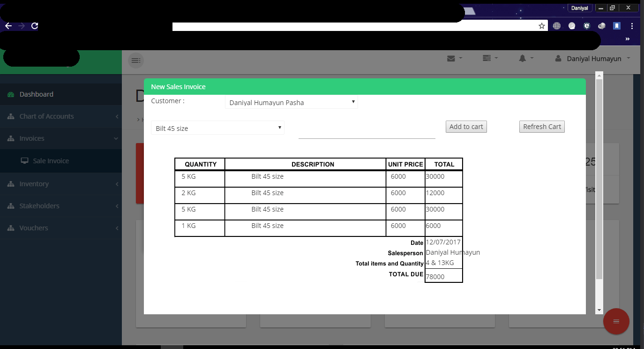The width and height of the screenshot is (644, 349).
Task: Click the Invoices sitemap icon
Action: click(x=11, y=138)
